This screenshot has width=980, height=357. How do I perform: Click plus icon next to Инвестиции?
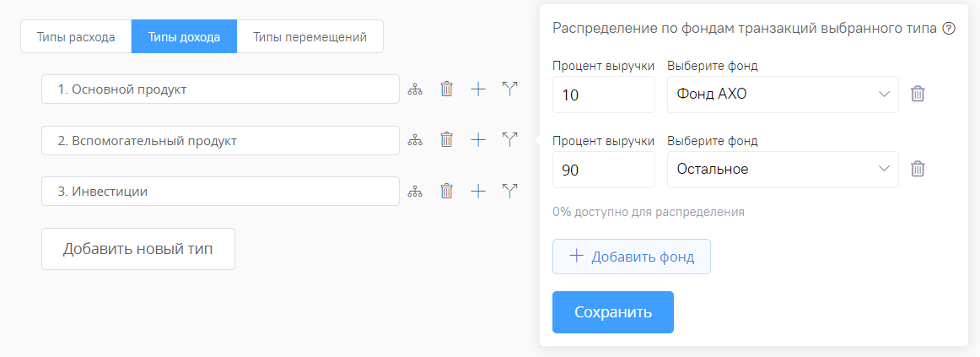click(478, 191)
